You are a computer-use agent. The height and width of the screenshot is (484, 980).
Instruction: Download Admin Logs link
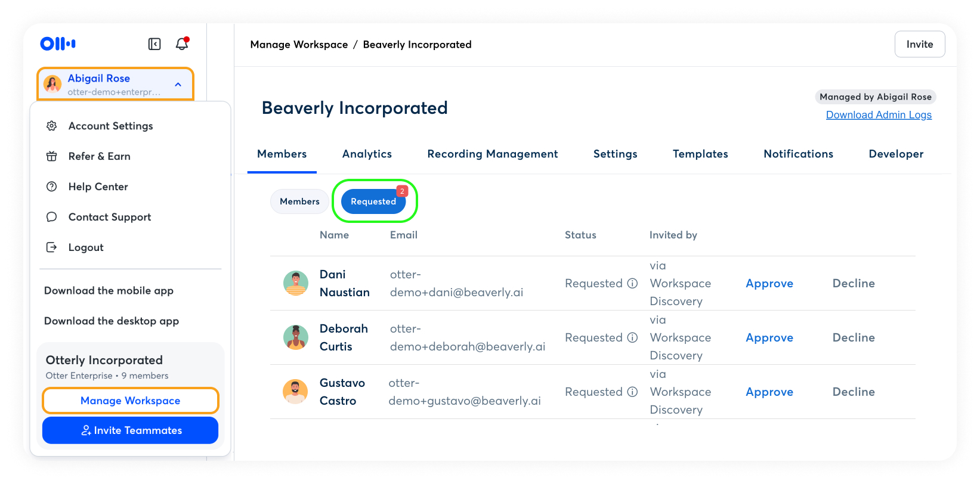pyautogui.click(x=878, y=115)
